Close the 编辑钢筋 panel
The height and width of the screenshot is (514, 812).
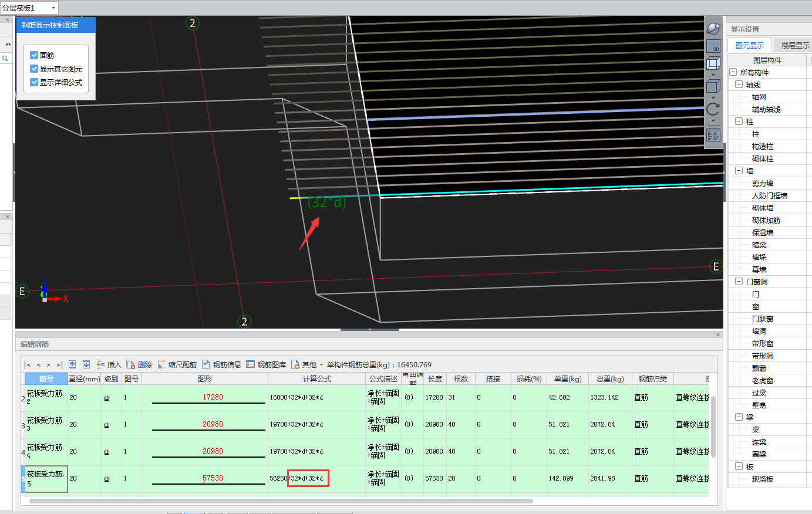tap(718, 335)
